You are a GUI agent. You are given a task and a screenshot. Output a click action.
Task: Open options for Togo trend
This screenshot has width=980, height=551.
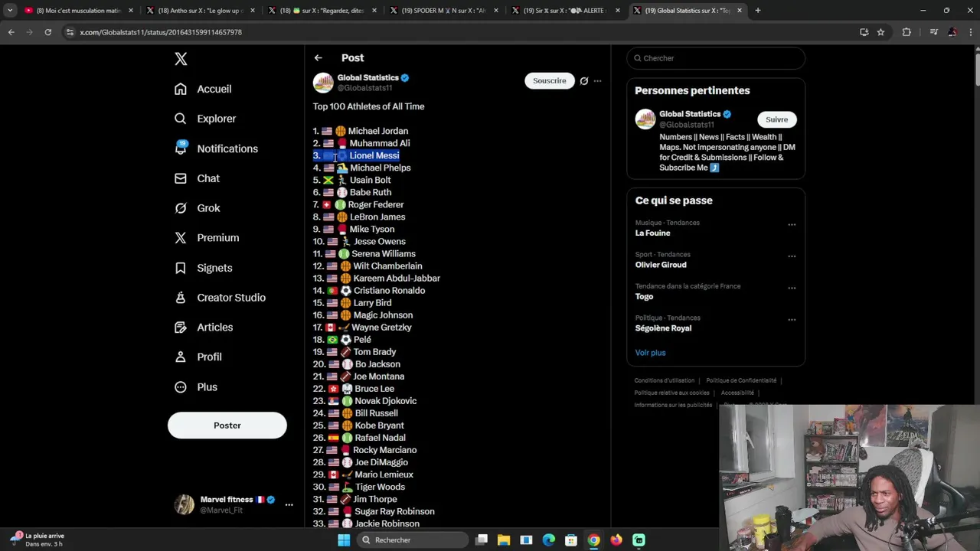(792, 289)
